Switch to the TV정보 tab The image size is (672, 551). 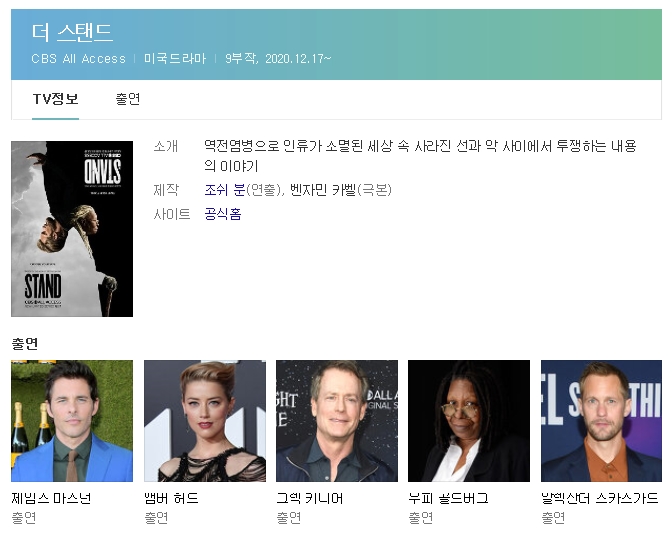55,99
